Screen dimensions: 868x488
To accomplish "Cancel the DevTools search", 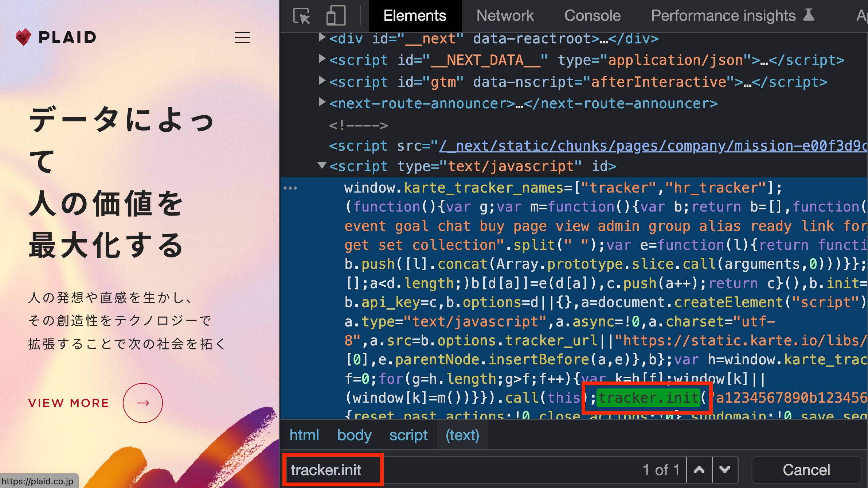I will (x=806, y=470).
